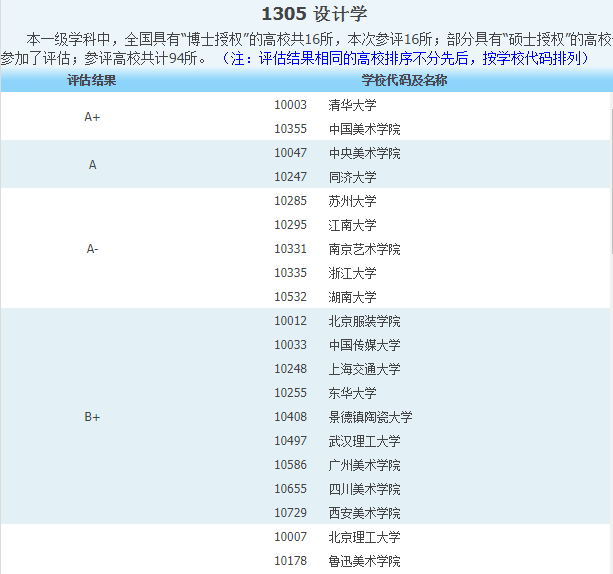The width and height of the screenshot is (613, 574).
Task: Select 湖南大学 entry
Action: point(352,297)
